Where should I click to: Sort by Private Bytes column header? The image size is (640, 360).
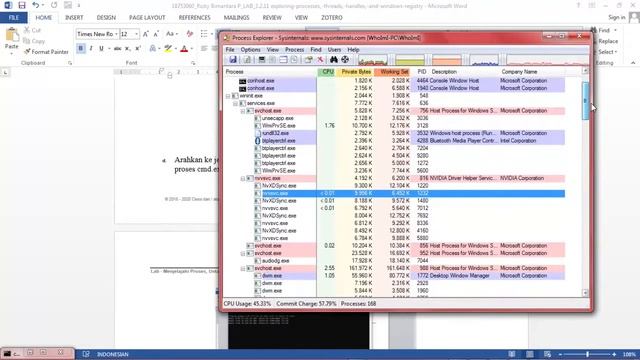[x=355, y=72]
